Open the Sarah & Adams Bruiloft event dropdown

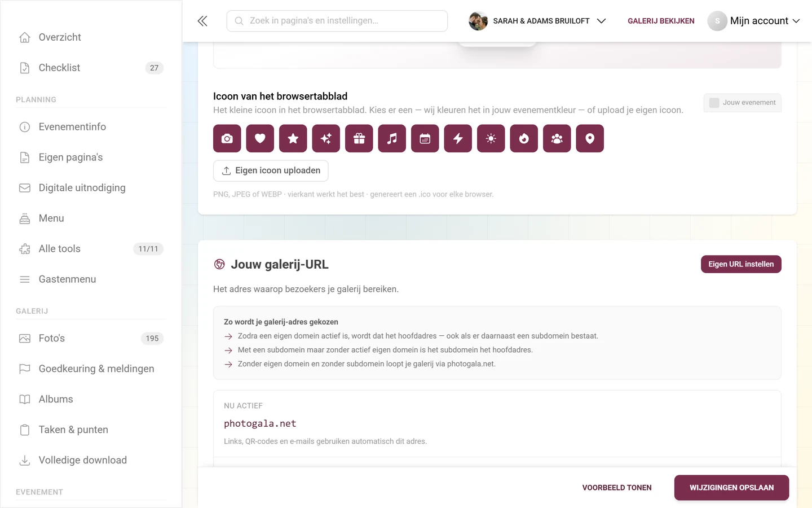point(537,21)
